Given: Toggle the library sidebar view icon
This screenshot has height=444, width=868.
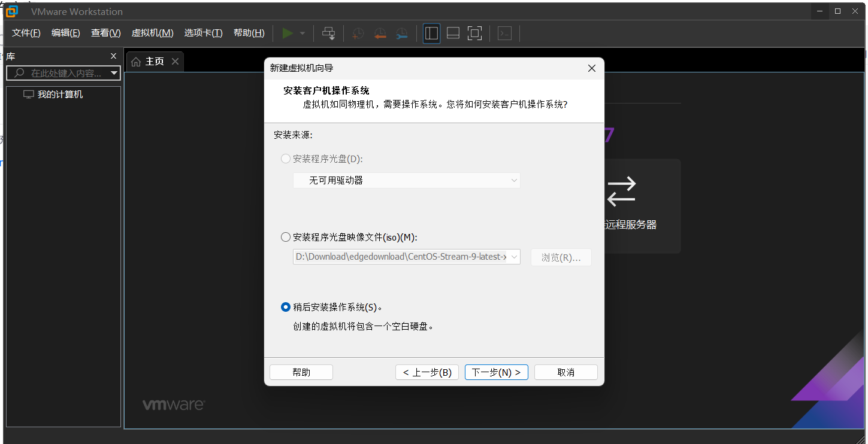Looking at the screenshot, I should click(x=431, y=34).
